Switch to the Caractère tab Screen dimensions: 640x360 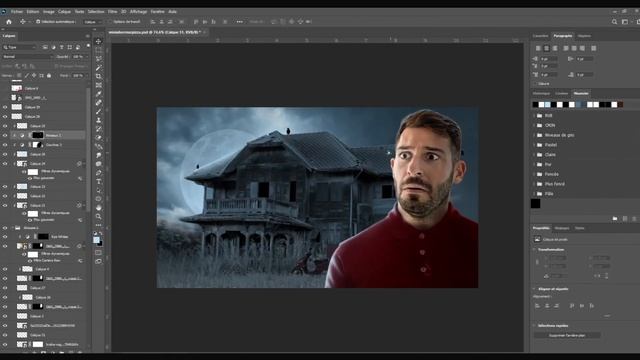tap(540, 36)
